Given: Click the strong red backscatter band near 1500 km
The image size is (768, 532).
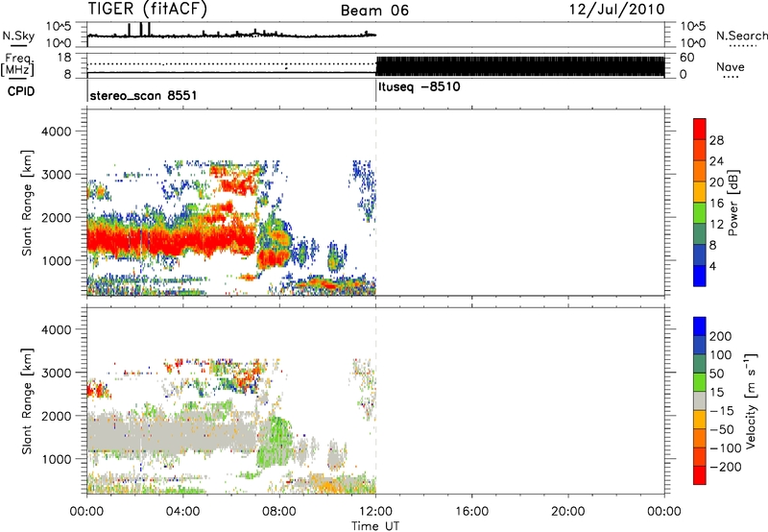Looking at the screenshot, I should pyautogui.click(x=172, y=240).
